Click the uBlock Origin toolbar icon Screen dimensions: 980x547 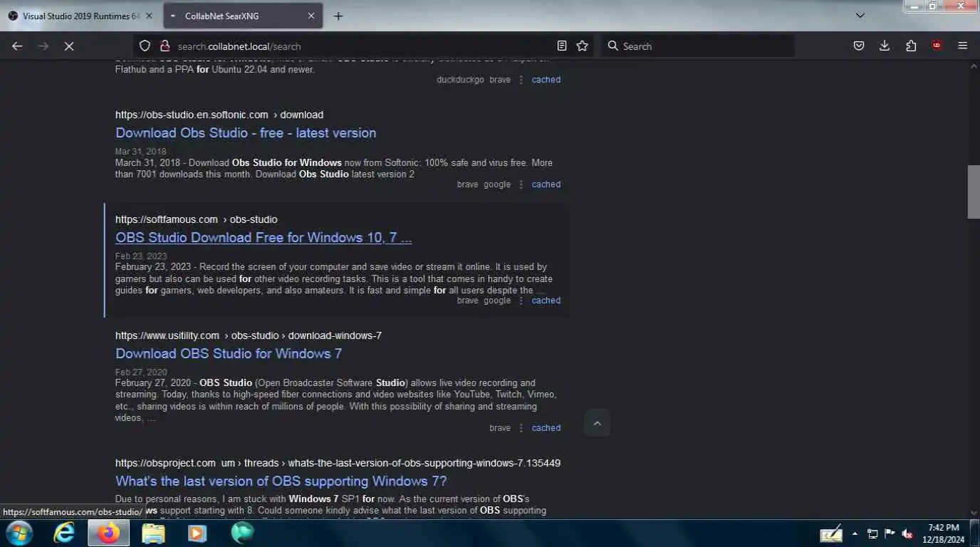point(937,46)
